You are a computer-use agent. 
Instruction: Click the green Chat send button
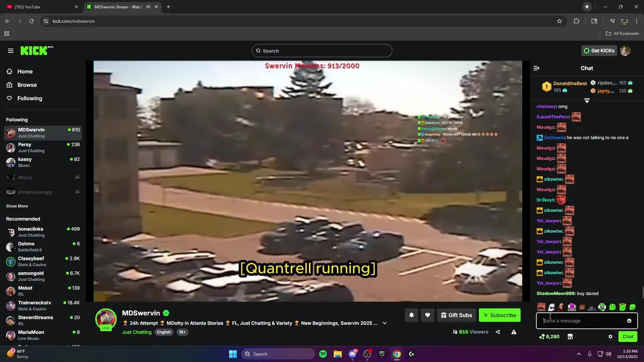click(x=628, y=337)
